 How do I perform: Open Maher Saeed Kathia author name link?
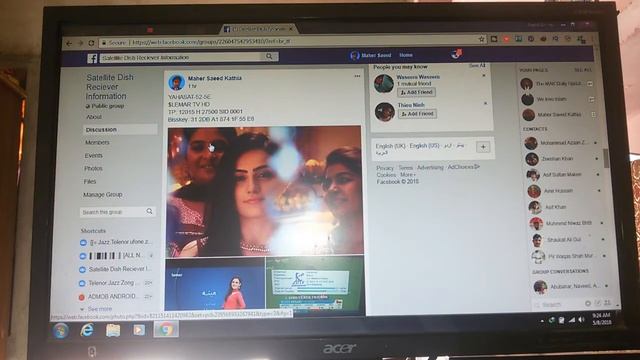tap(215, 78)
